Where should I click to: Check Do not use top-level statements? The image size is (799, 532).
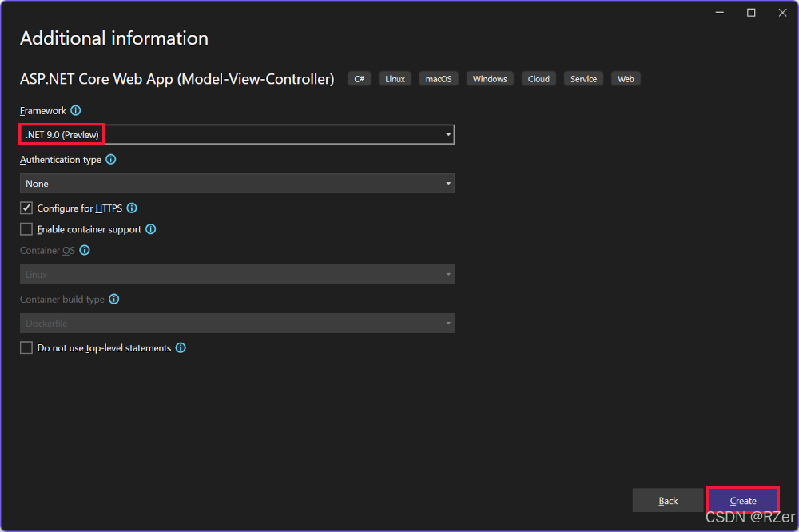(26, 348)
